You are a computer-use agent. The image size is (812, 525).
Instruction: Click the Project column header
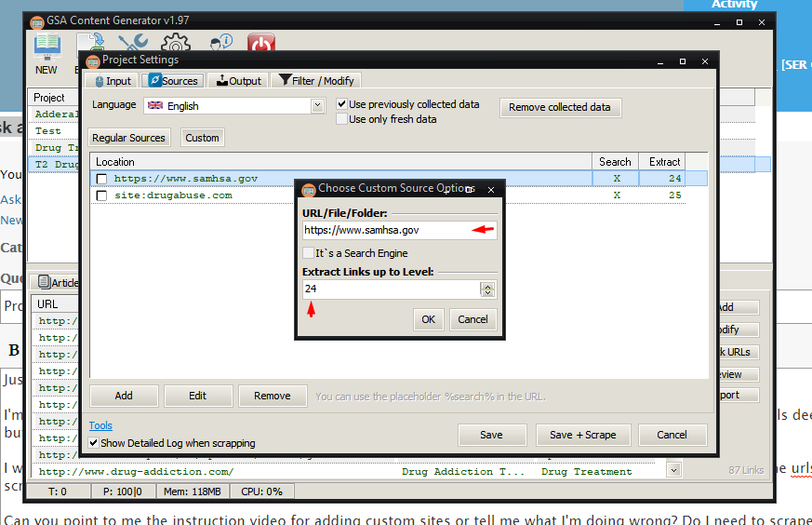coord(53,98)
